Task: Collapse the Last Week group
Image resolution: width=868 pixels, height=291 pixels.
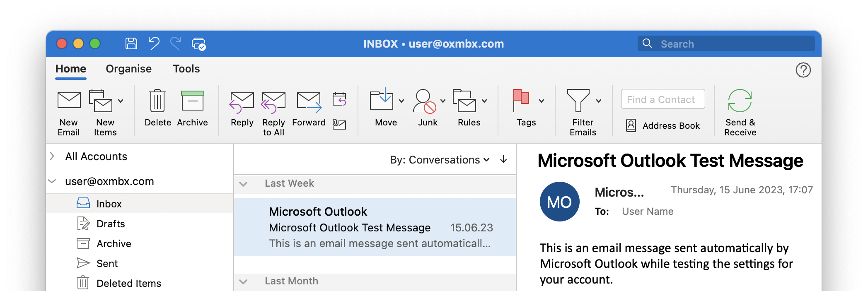Action: click(244, 184)
